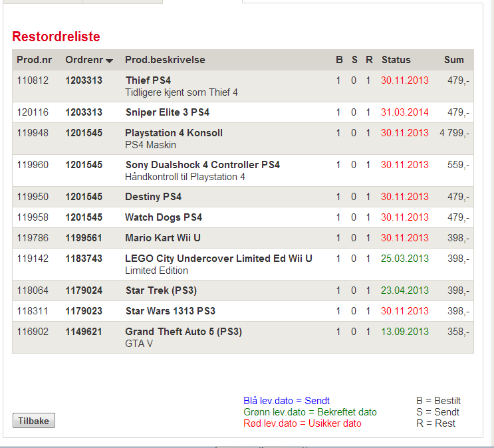Click product number 116902
This screenshot has height=448, width=494.
coord(33,332)
